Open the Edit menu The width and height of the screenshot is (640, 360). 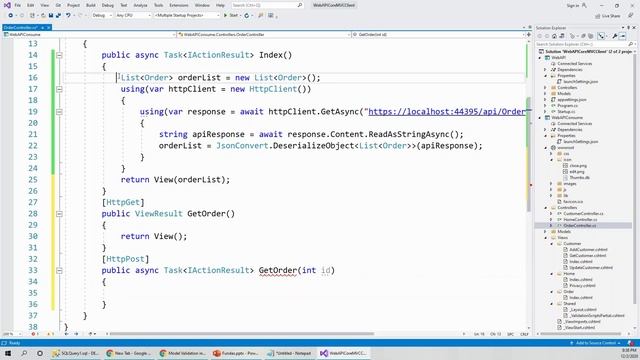(31, 5)
